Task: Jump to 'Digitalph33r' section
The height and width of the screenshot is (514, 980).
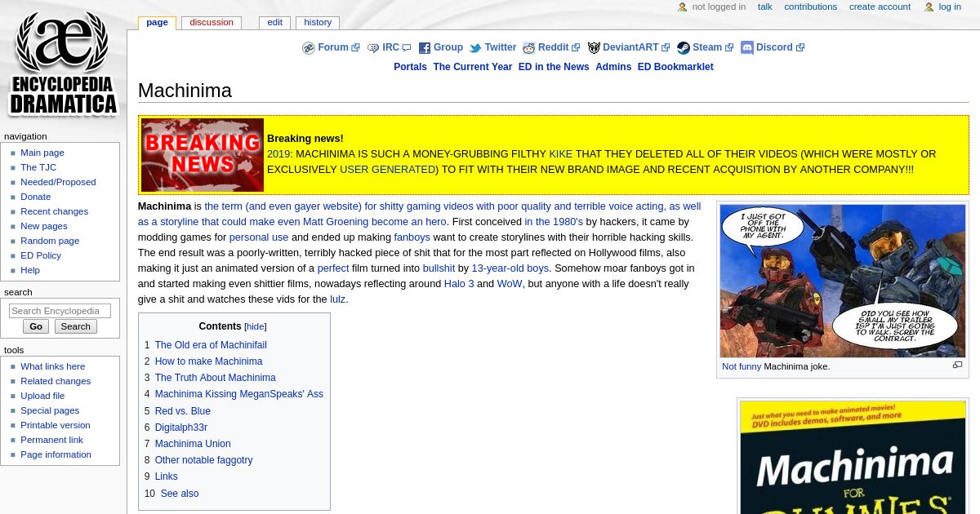Action: point(181,428)
